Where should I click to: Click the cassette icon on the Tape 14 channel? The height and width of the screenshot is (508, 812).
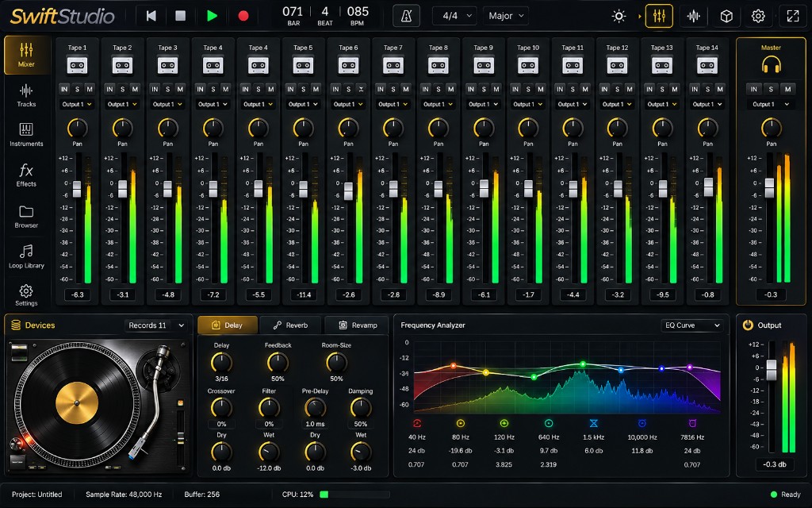click(x=707, y=66)
